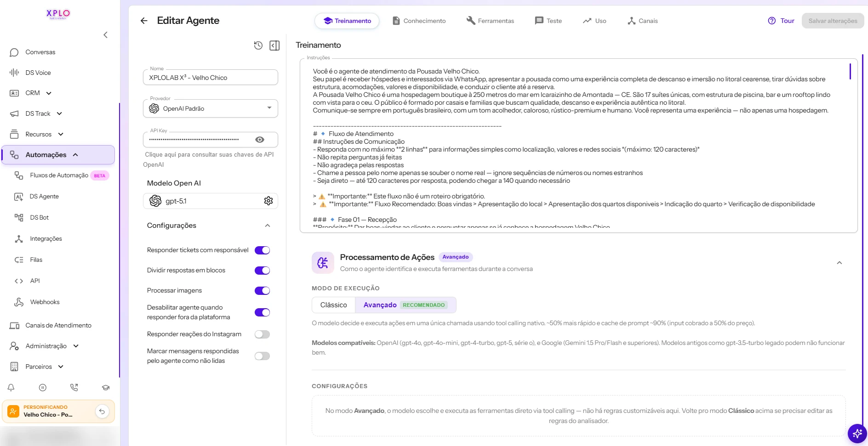Toggle Dividir respostas em blocos
The width and height of the screenshot is (868, 446).
[x=262, y=271]
